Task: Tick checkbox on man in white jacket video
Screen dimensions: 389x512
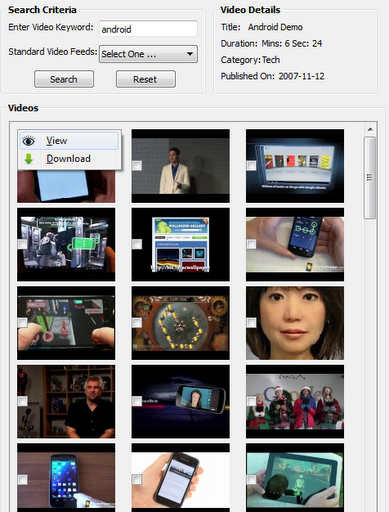Action: (137, 166)
